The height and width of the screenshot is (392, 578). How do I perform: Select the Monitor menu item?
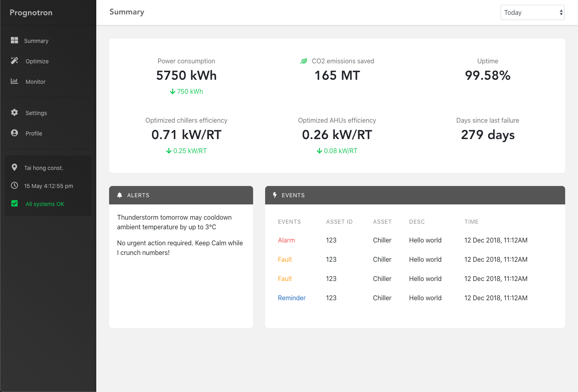pyautogui.click(x=35, y=82)
